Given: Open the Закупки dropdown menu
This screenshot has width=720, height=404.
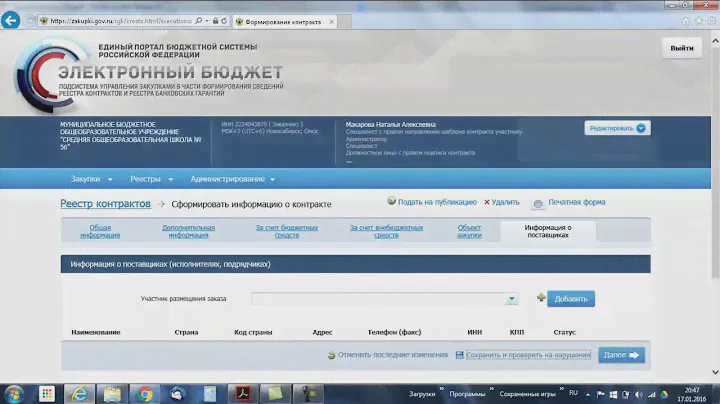Looking at the screenshot, I should click(x=90, y=179).
